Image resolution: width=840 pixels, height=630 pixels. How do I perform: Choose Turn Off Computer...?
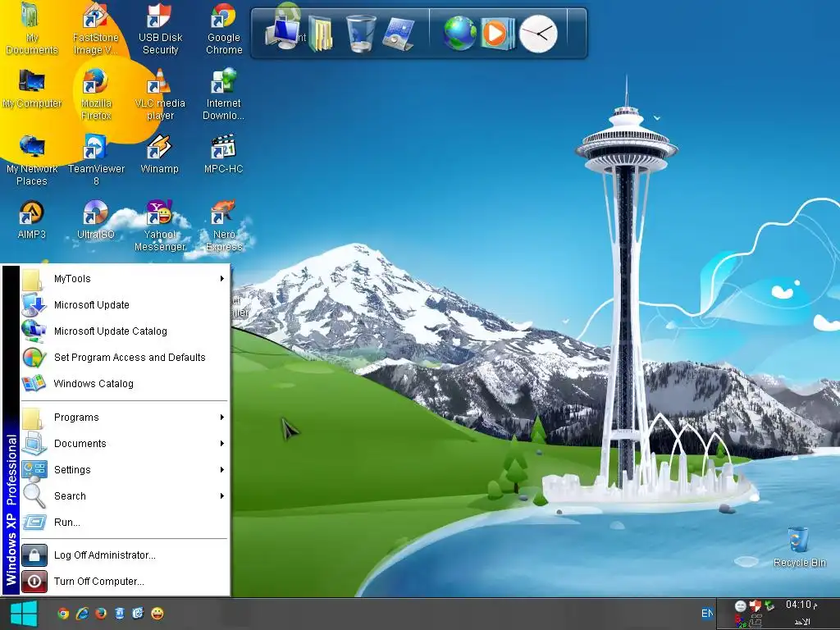[x=126, y=582]
